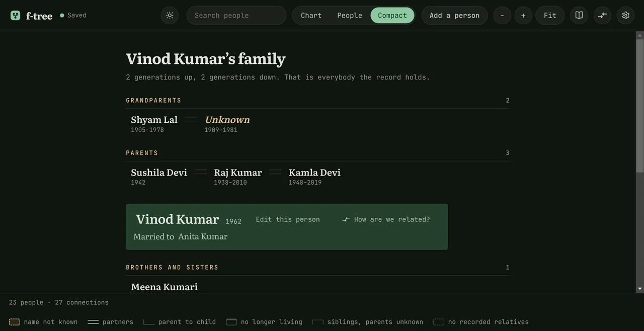Select Raj Kumar in parents

pyautogui.click(x=238, y=173)
